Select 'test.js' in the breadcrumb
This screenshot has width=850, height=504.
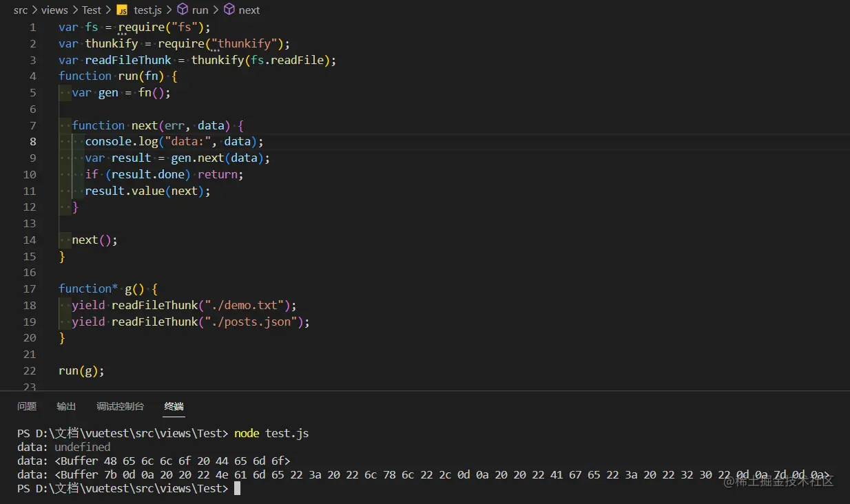[x=148, y=10]
